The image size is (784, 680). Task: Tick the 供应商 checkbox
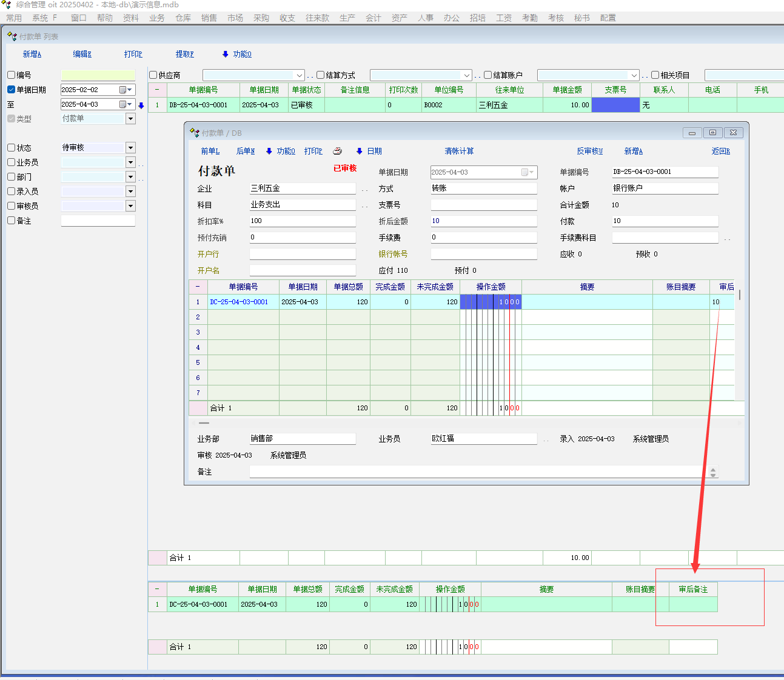(x=153, y=75)
